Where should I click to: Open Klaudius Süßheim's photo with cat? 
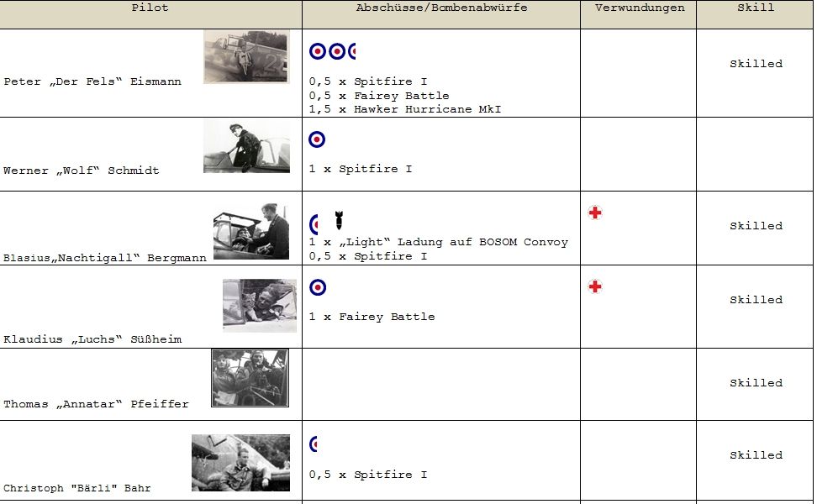coord(260,306)
